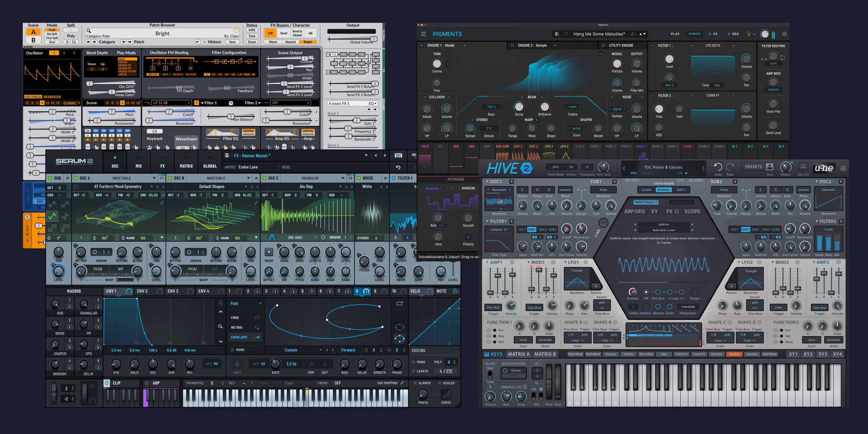Open the Serum OSC A unison gear settings

[x=95, y=252]
